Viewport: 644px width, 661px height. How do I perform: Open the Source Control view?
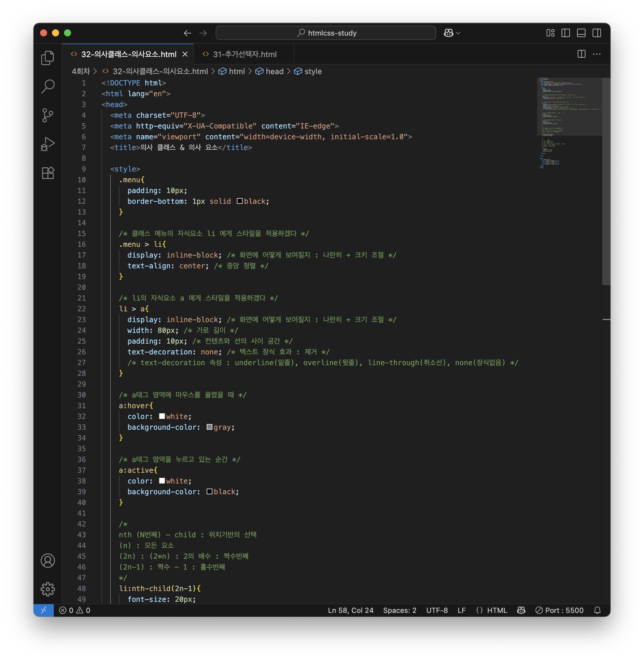48,115
